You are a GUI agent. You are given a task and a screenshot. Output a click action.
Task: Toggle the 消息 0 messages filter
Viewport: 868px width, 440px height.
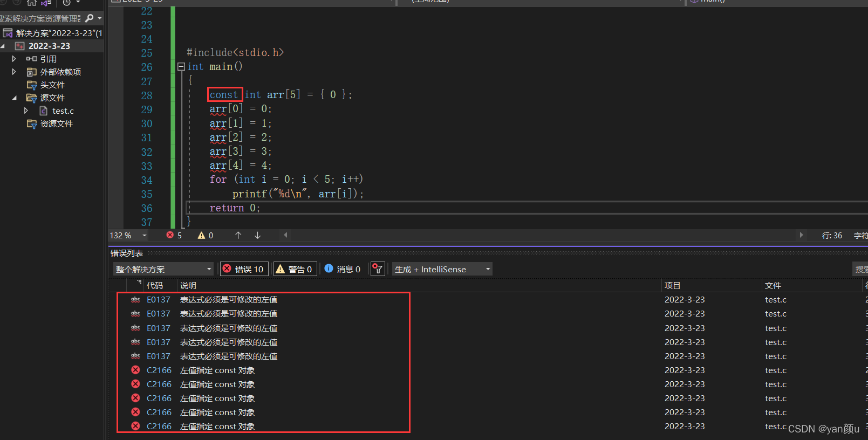[x=343, y=269]
